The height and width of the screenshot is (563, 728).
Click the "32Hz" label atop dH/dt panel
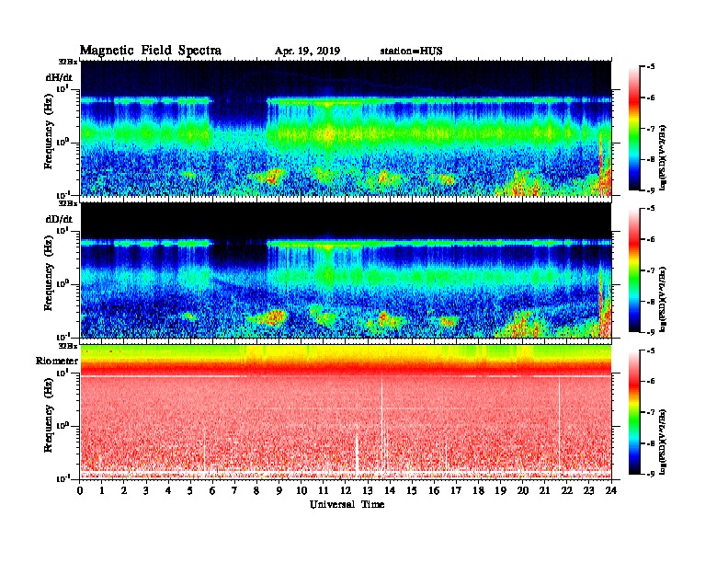tap(68, 62)
